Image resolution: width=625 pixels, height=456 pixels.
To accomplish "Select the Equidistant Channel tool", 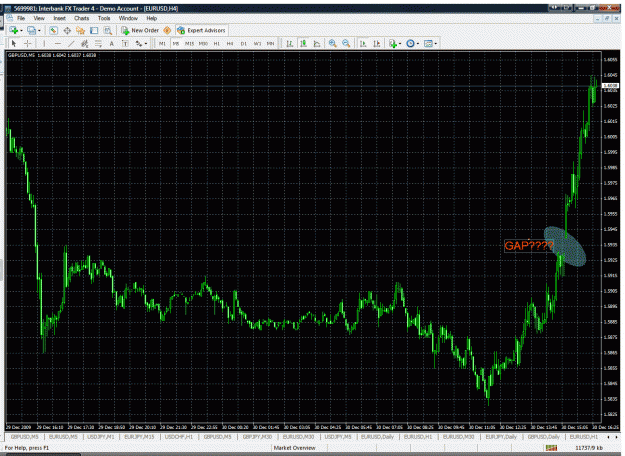I will 85,43.
